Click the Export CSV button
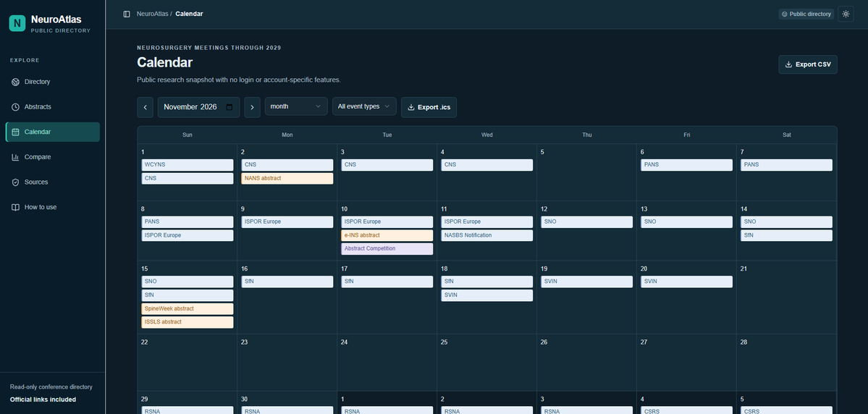 pyautogui.click(x=808, y=64)
